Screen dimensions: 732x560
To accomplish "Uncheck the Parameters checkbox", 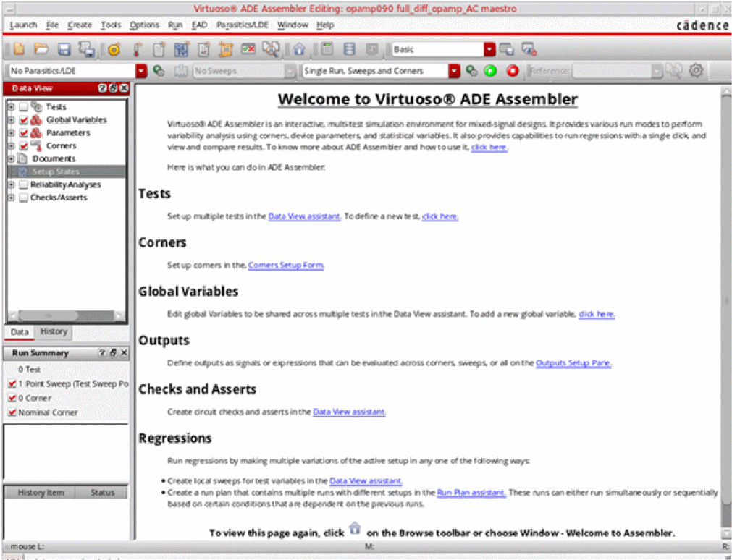I will [23, 133].
